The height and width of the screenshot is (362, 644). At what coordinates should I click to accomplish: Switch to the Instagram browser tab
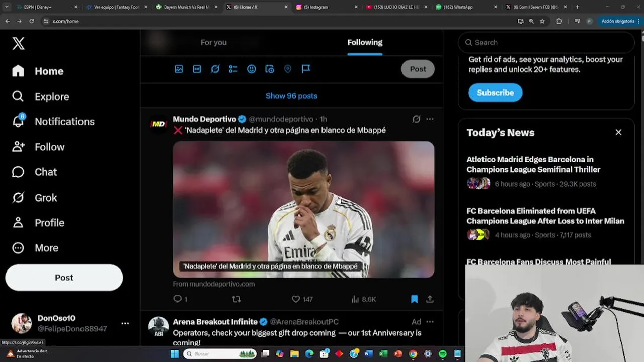point(326,7)
